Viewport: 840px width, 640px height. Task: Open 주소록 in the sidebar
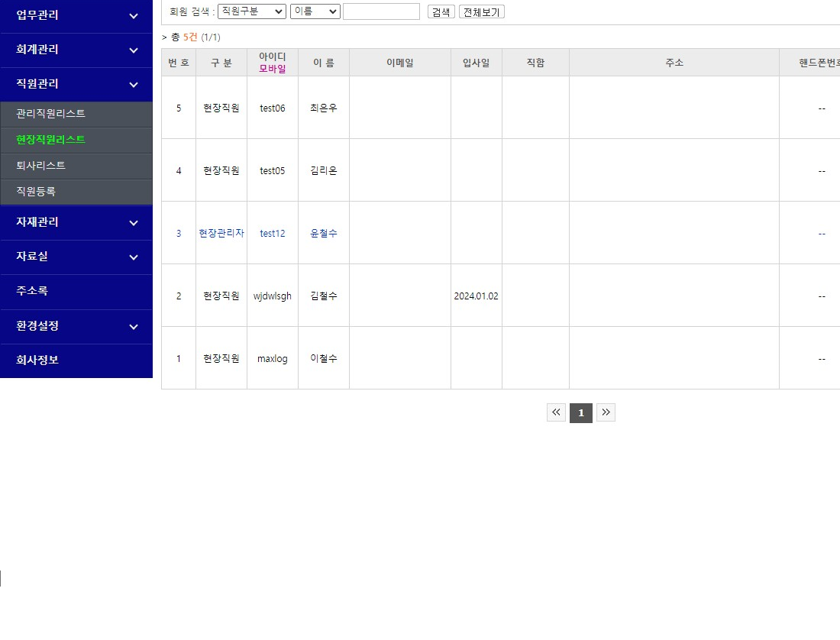coord(32,291)
